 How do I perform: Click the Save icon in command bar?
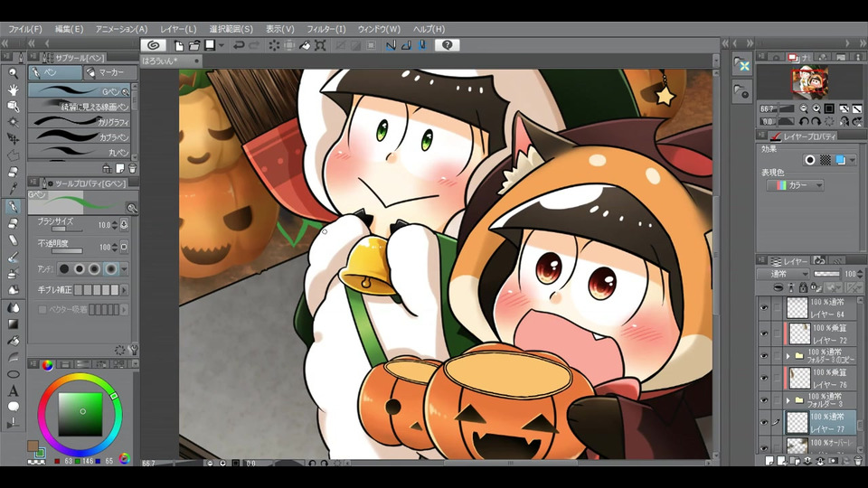pyautogui.click(x=210, y=45)
